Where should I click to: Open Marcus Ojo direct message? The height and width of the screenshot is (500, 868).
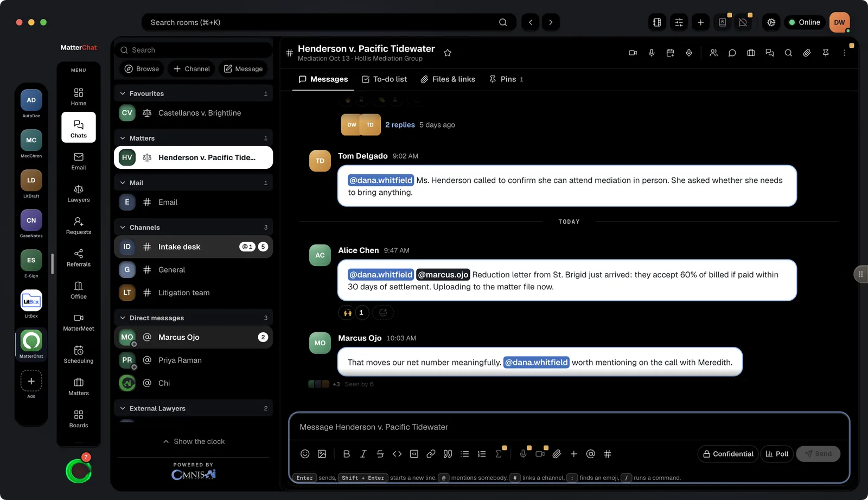(194, 337)
